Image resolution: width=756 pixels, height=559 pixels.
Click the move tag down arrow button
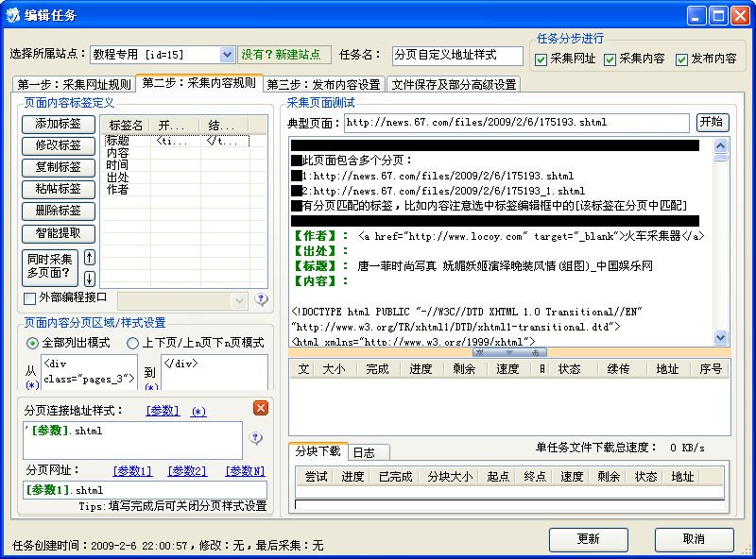coord(89,279)
